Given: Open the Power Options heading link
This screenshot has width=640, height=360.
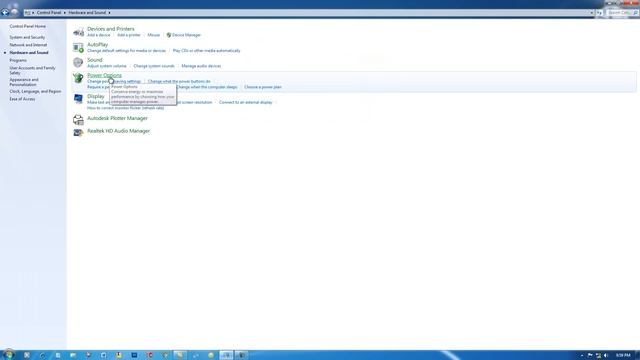Looking at the screenshot, I should [104, 76].
